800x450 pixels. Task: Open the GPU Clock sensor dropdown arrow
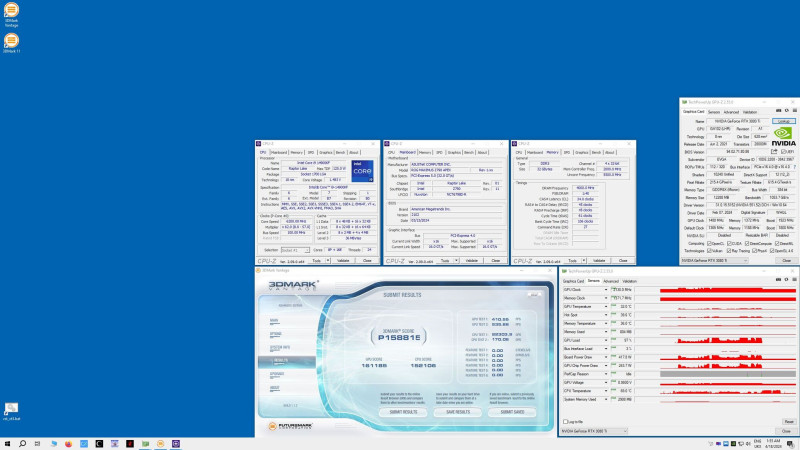click(x=606, y=290)
